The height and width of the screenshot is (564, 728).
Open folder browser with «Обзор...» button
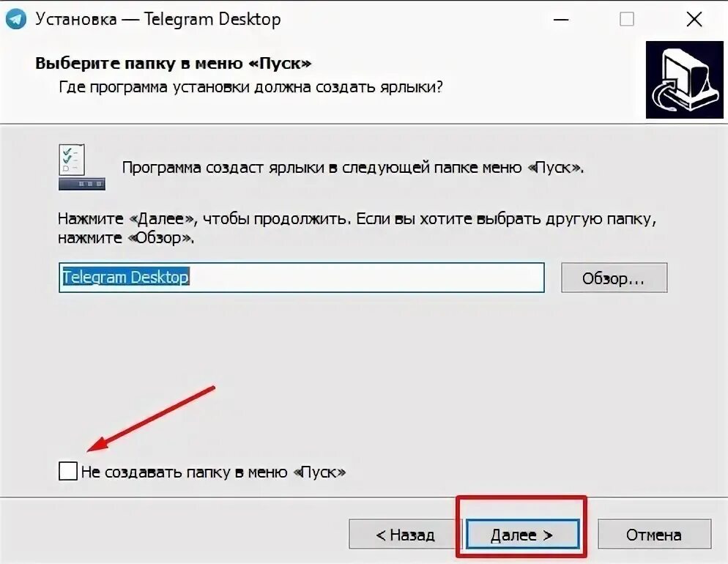614,278
